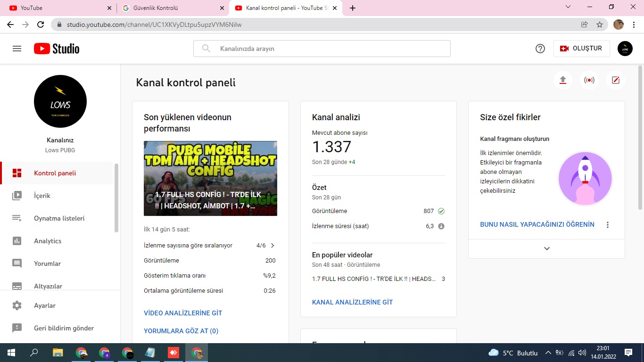Open Windows taskbar search
This screenshot has height=362, width=644.
34,353
